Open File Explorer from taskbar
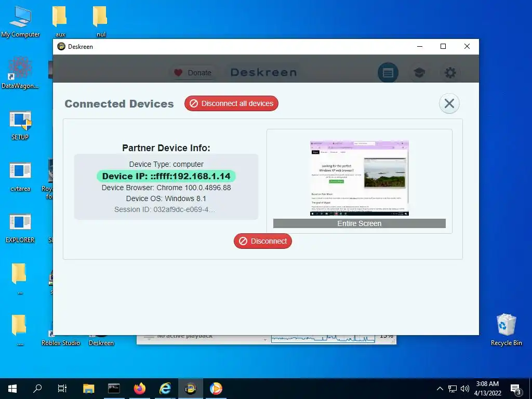532x399 pixels. pos(88,389)
